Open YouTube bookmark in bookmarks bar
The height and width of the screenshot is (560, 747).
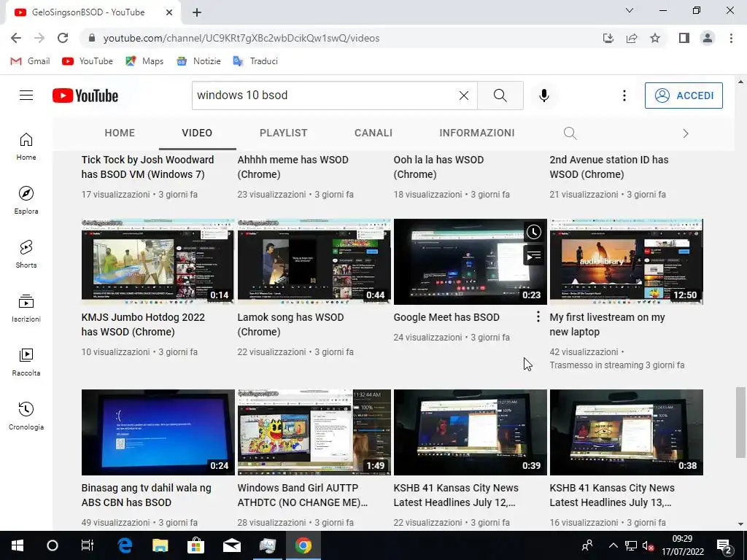[x=88, y=61]
